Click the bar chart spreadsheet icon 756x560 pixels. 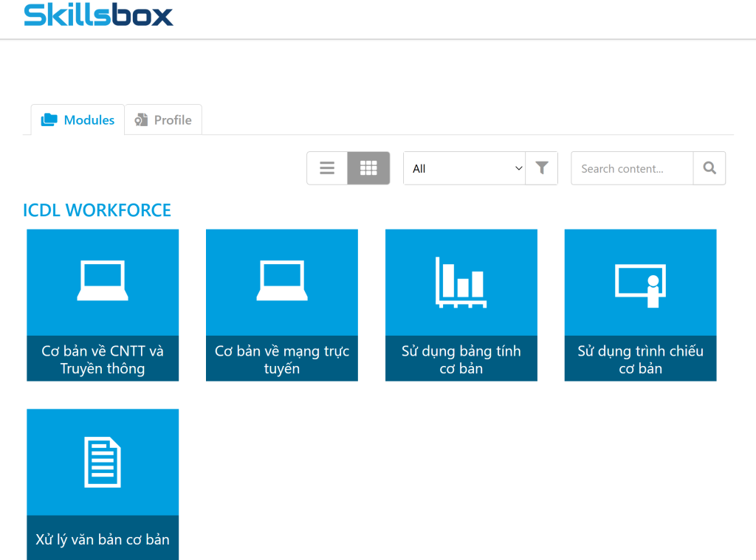[461, 283]
